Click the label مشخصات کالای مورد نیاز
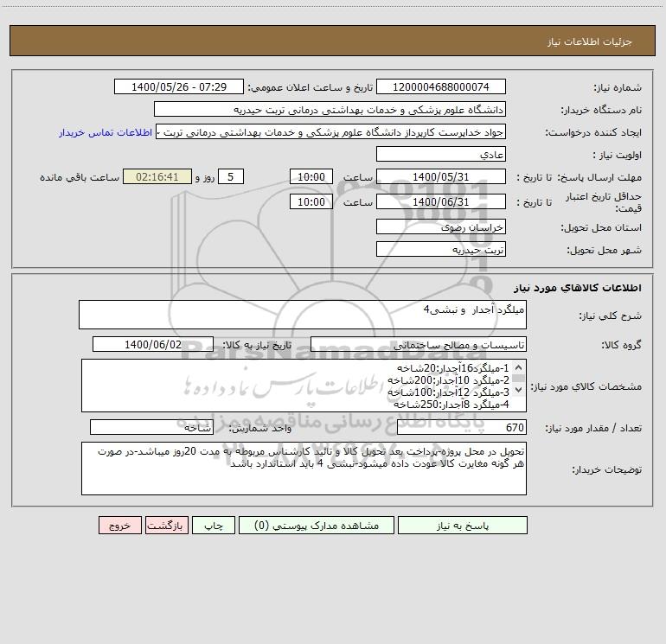 pos(586,386)
